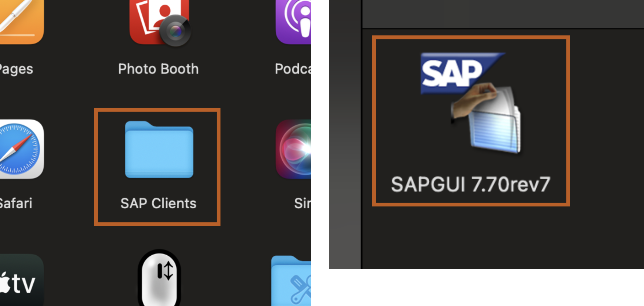Click the "Pages" app name label
This screenshot has width=644, height=306.
(x=16, y=69)
